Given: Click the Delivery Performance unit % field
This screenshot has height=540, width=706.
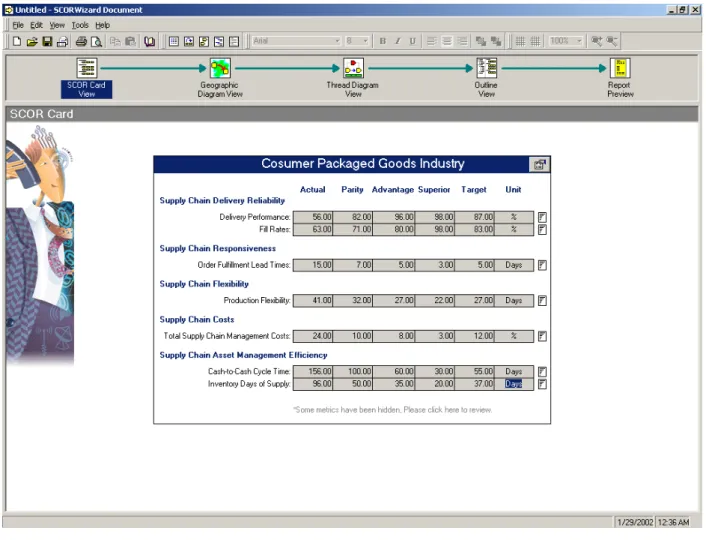Looking at the screenshot, I should (514, 218).
